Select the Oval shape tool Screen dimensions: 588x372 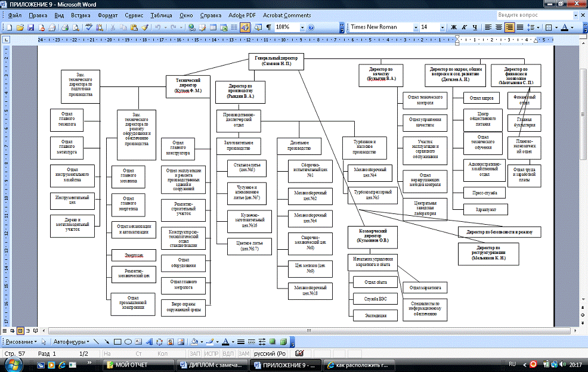click(x=128, y=342)
